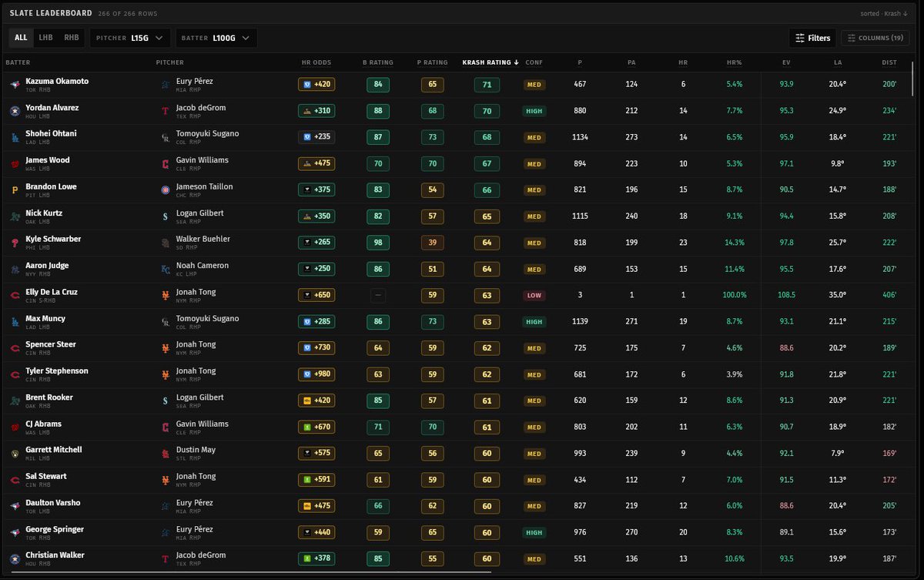Click Royals logo beside Noah Cameron
The width and height of the screenshot is (924, 580).
pos(164,270)
